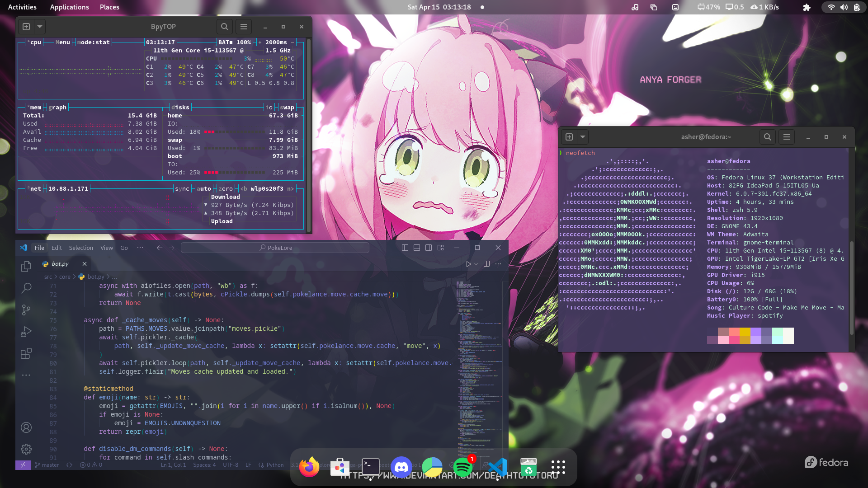This screenshot has height=488, width=868.
Task: Add a new tab in BpyTOP terminal
Action: click(x=26, y=27)
